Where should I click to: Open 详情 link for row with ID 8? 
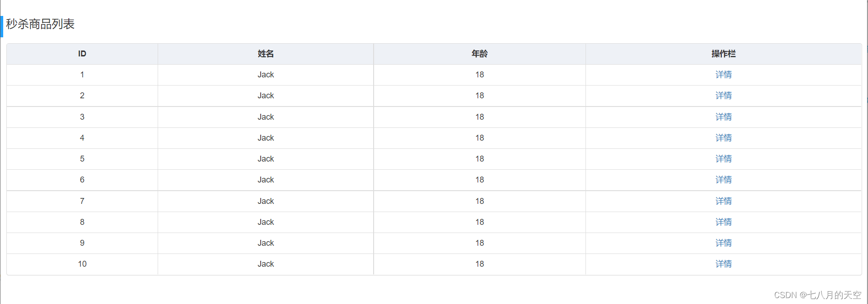[x=723, y=222]
